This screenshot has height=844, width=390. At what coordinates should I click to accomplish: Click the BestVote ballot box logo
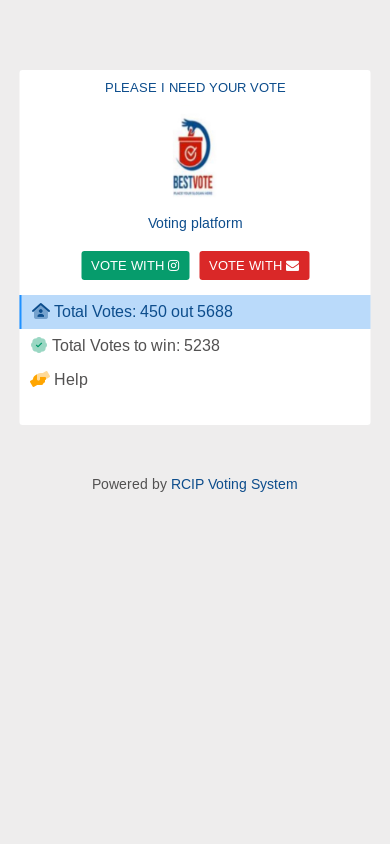pyautogui.click(x=194, y=157)
